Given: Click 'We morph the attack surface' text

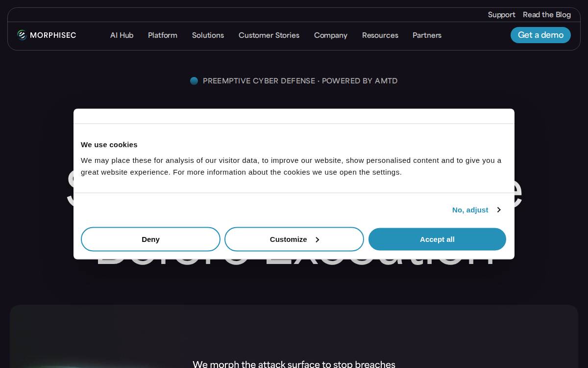Looking at the screenshot, I should [294, 364].
